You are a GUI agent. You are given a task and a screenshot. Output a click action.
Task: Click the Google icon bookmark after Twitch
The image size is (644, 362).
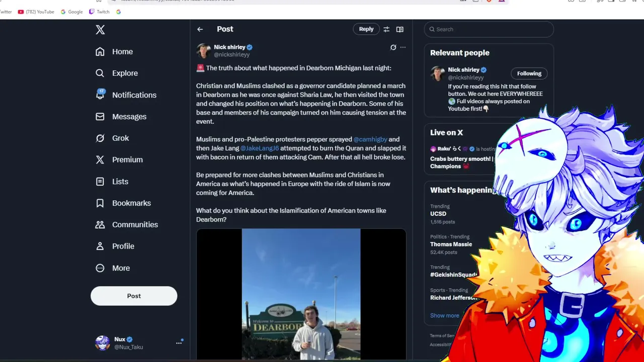[118, 12]
